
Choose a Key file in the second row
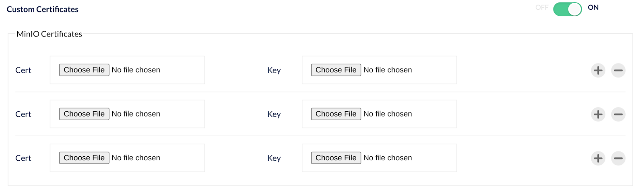pos(336,114)
